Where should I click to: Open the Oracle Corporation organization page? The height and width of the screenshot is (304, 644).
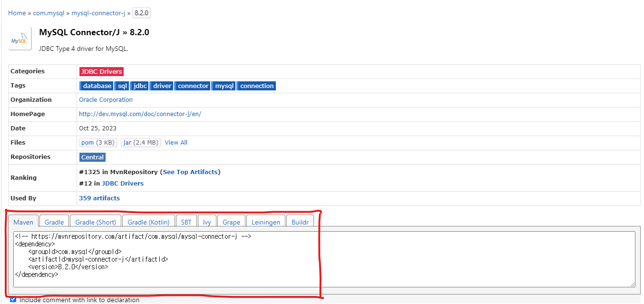tap(106, 99)
